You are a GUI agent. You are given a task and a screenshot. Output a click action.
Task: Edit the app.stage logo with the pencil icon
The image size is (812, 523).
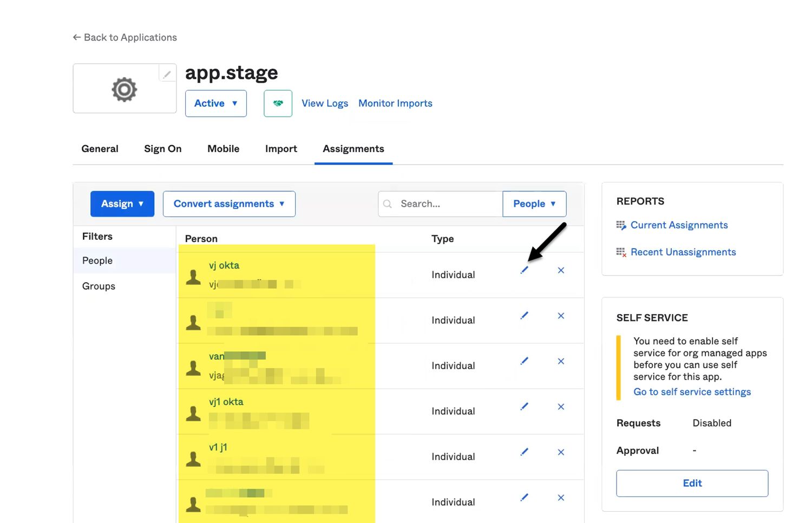167,74
